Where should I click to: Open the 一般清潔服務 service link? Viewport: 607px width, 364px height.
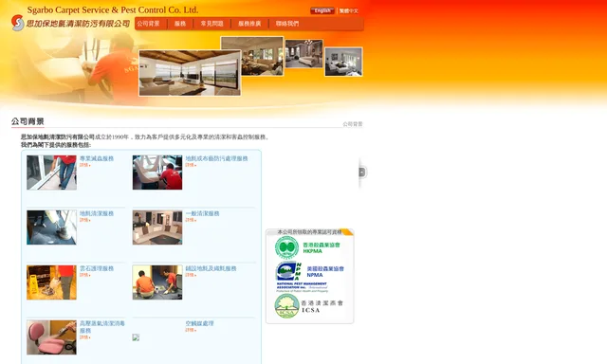tap(202, 213)
